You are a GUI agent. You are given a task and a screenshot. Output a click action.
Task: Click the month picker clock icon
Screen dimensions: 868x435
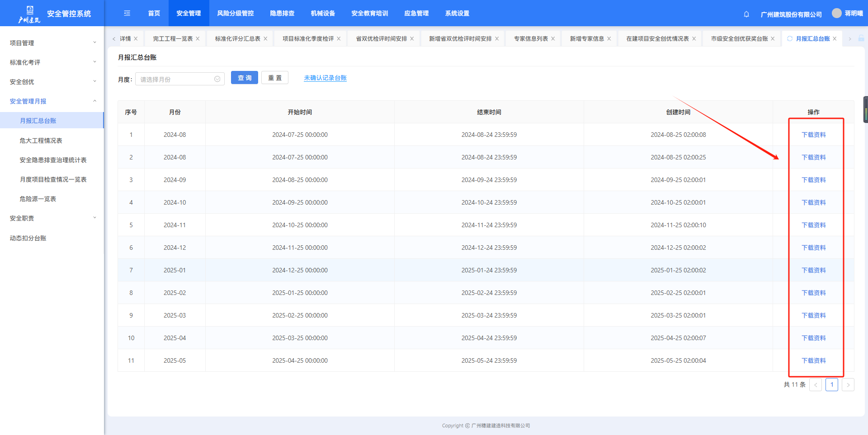pos(217,79)
